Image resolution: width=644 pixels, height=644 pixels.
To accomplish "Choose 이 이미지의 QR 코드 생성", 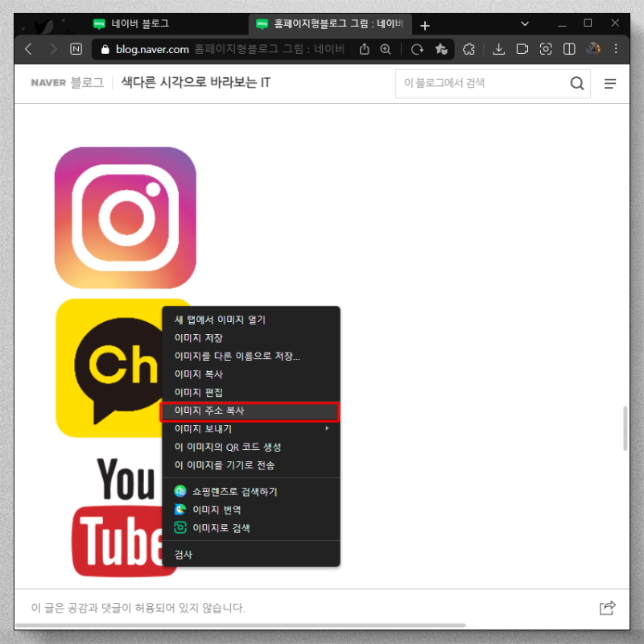I will pos(251,447).
